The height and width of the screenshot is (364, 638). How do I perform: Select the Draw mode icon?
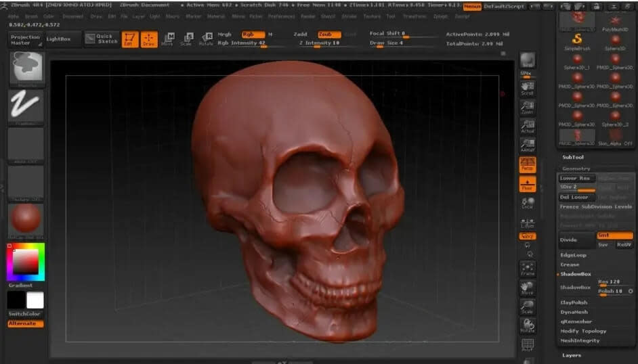point(149,39)
